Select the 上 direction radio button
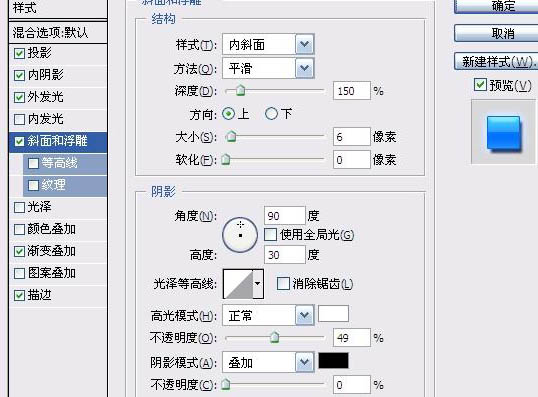Image resolution: width=538 pixels, height=397 pixels. click(x=229, y=114)
